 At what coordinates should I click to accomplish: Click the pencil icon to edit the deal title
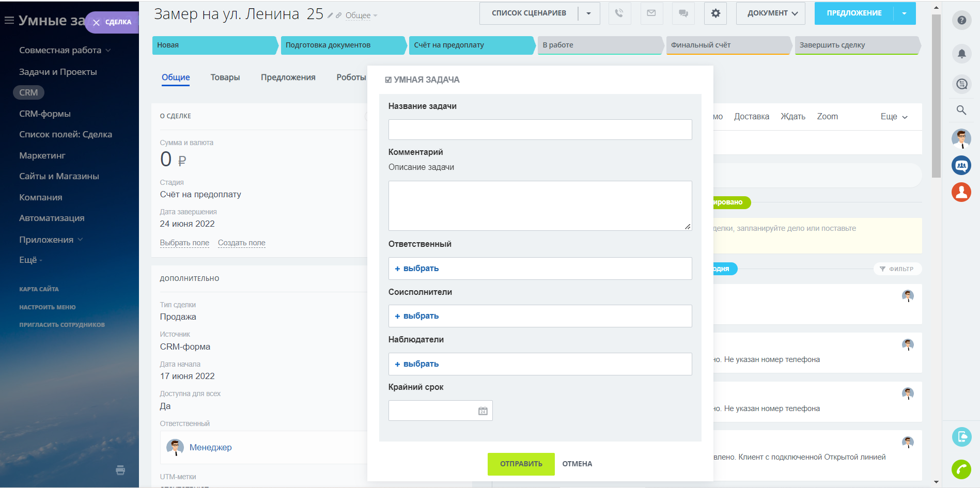330,15
